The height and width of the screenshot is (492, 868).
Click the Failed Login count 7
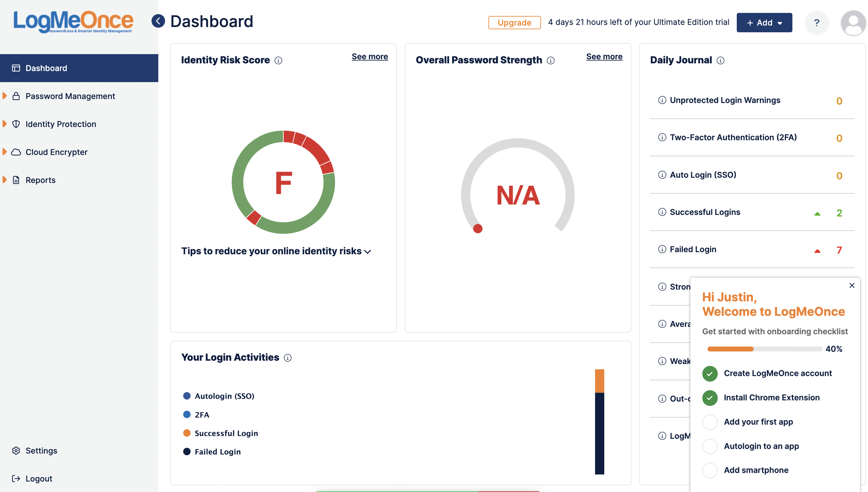click(839, 250)
